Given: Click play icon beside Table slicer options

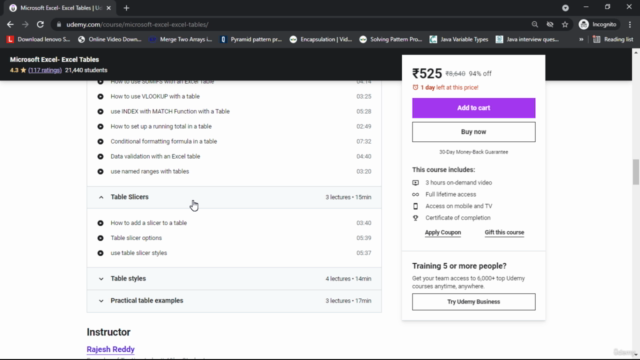Looking at the screenshot, I should [x=100, y=238].
